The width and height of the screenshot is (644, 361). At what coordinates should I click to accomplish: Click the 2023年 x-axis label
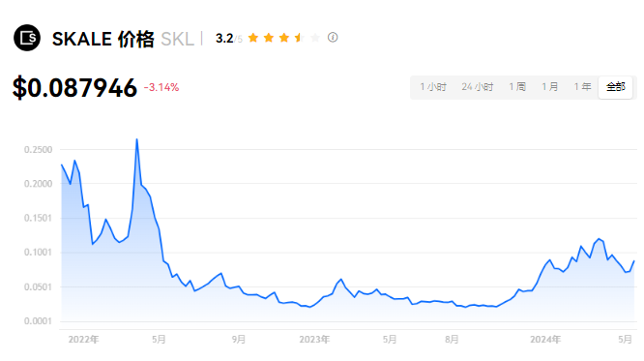click(x=314, y=340)
